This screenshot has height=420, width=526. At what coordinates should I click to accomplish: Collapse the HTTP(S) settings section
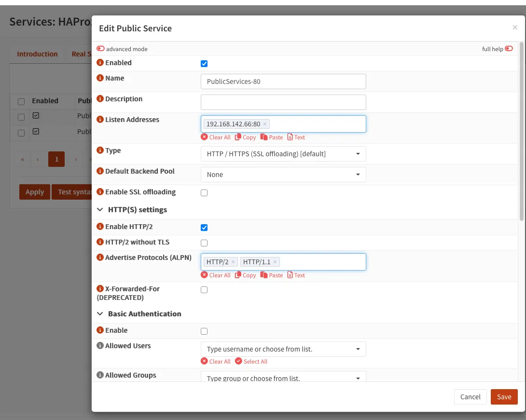[x=100, y=210]
